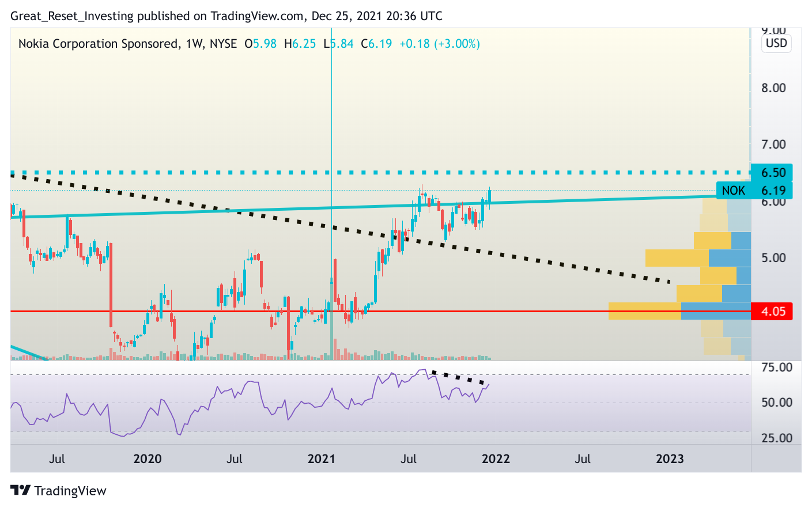Click the red 4.05 price label
Screen dimensions: 812x508
(772, 312)
